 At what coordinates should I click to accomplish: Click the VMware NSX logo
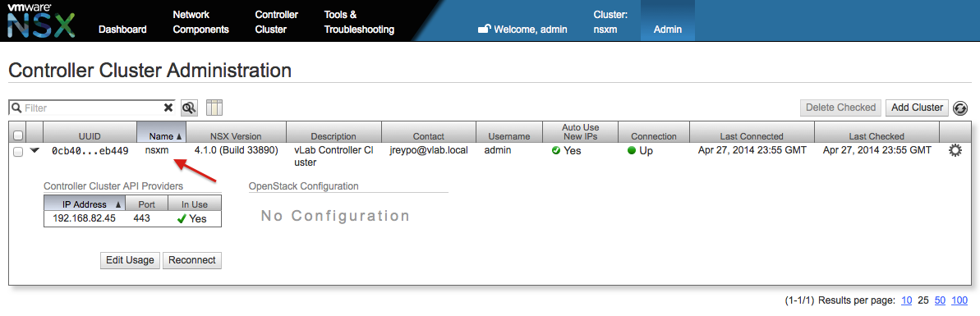click(x=40, y=21)
